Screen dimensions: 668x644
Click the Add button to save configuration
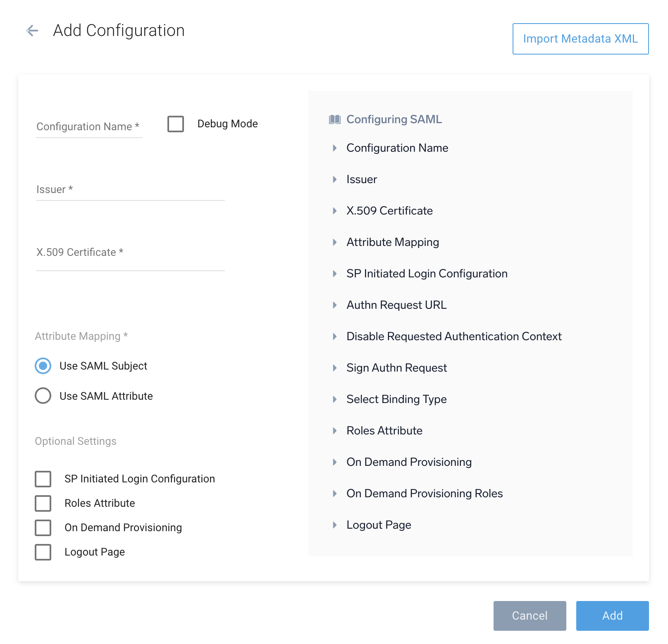(612, 616)
